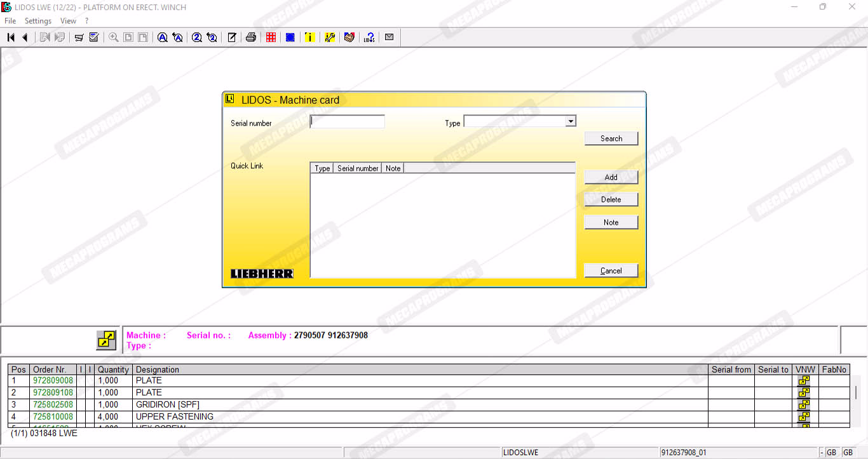Click VNW link icon for order 972809108
This screenshot has width=868, height=459.
click(x=804, y=393)
